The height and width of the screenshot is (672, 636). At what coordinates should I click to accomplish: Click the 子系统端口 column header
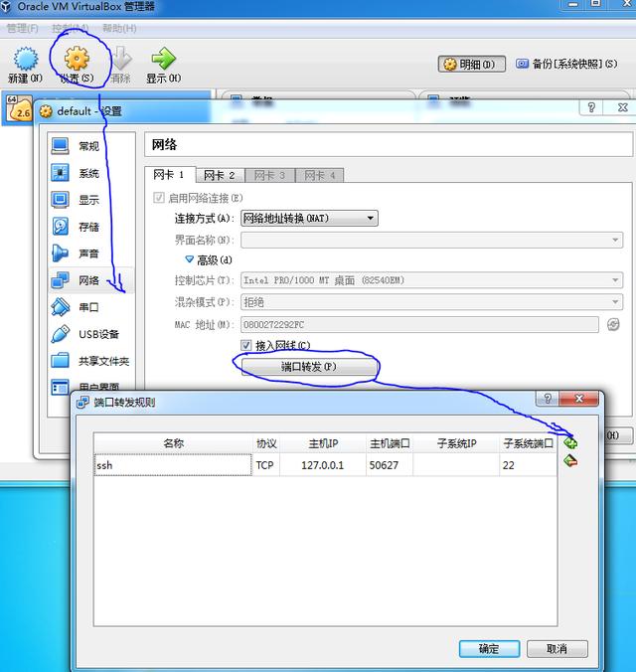(x=528, y=443)
